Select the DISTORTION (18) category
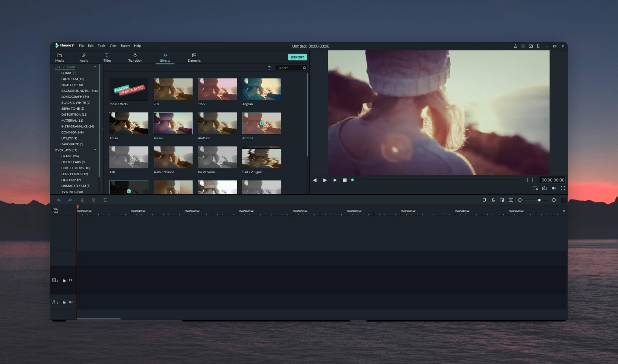The height and width of the screenshot is (364, 618). tap(74, 115)
